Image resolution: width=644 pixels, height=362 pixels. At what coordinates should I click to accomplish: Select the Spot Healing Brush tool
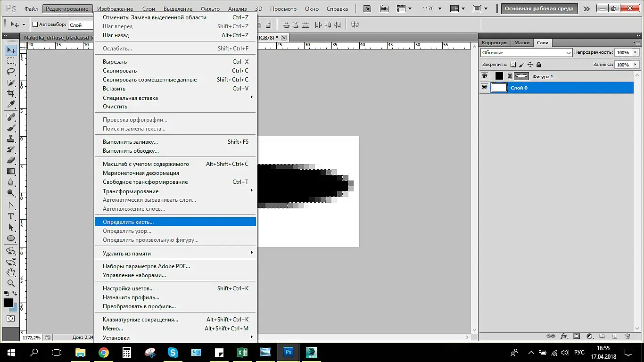(11, 117)
